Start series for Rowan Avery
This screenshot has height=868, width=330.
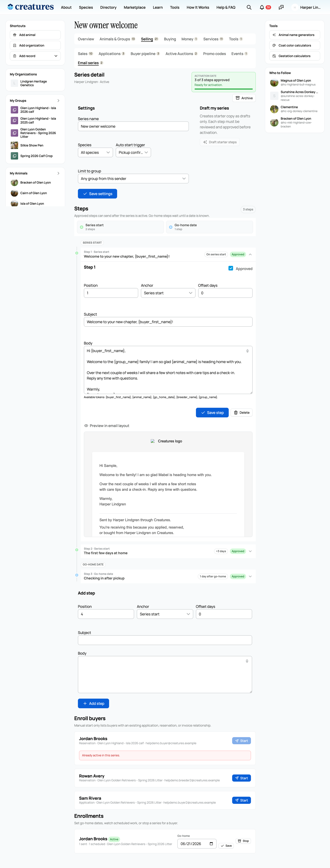click(241, 778)
